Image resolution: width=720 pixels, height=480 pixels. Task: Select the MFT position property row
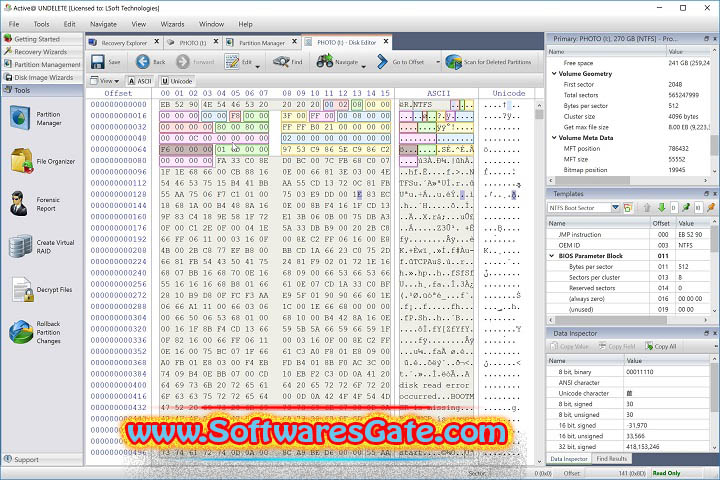click(x=629, y=148)
